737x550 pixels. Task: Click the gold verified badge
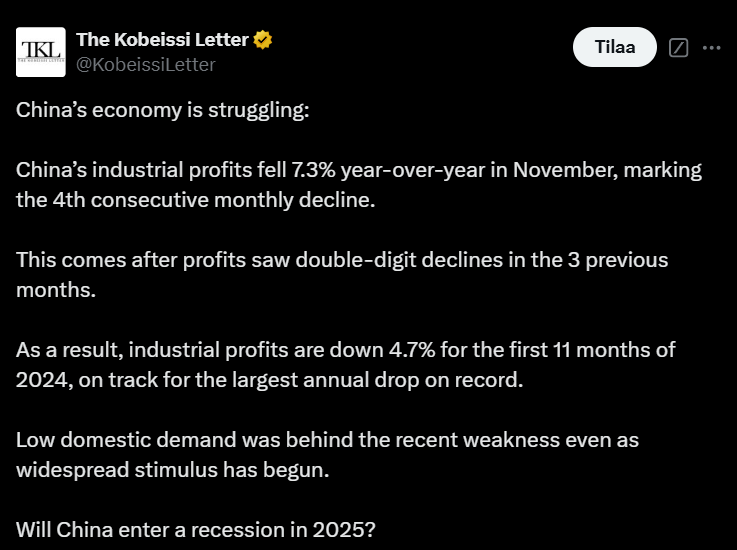pyautogui.click(x=263, y=40)
